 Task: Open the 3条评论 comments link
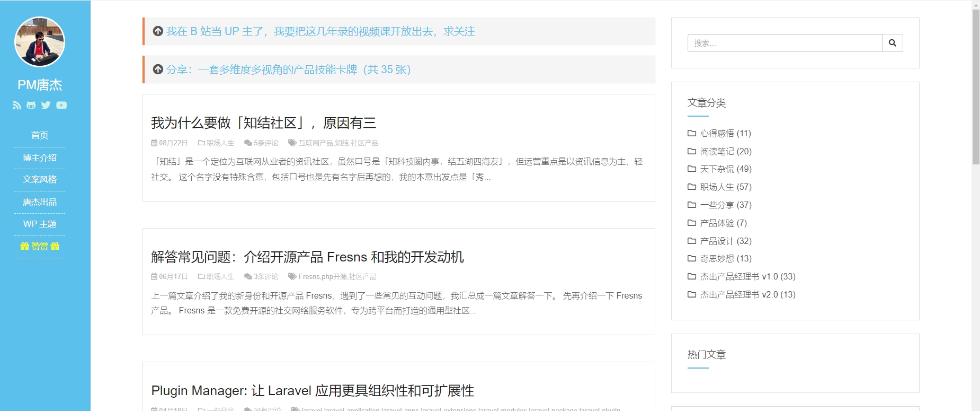pyautogui.click(x=266, y=276)
